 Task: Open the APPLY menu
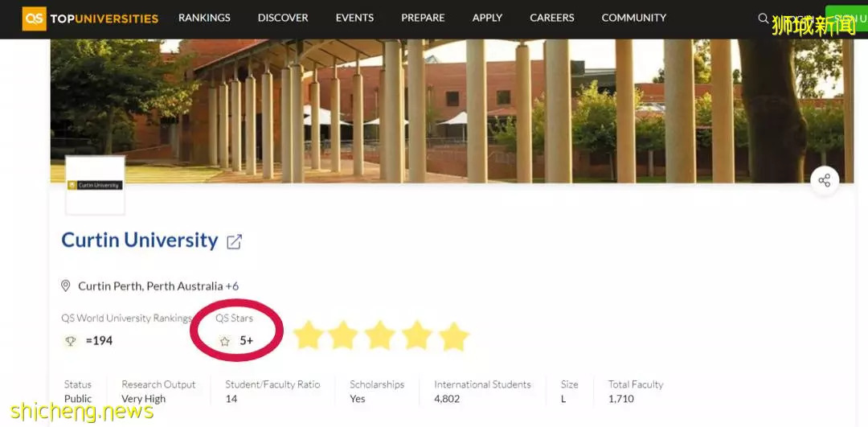487,18
